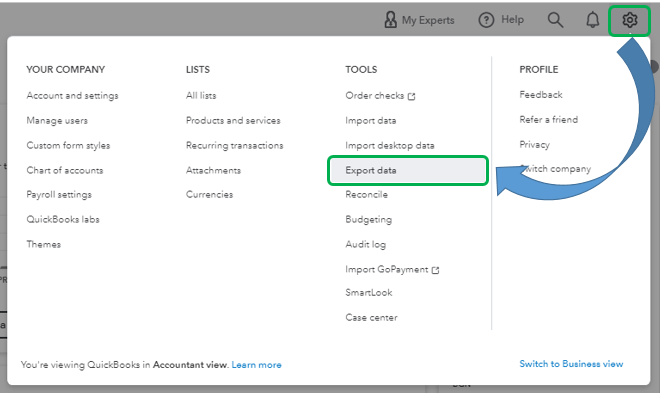Select Switch company
Image resolution: width=660 pixels, height=393 pixels.
[x=555, y=169]
